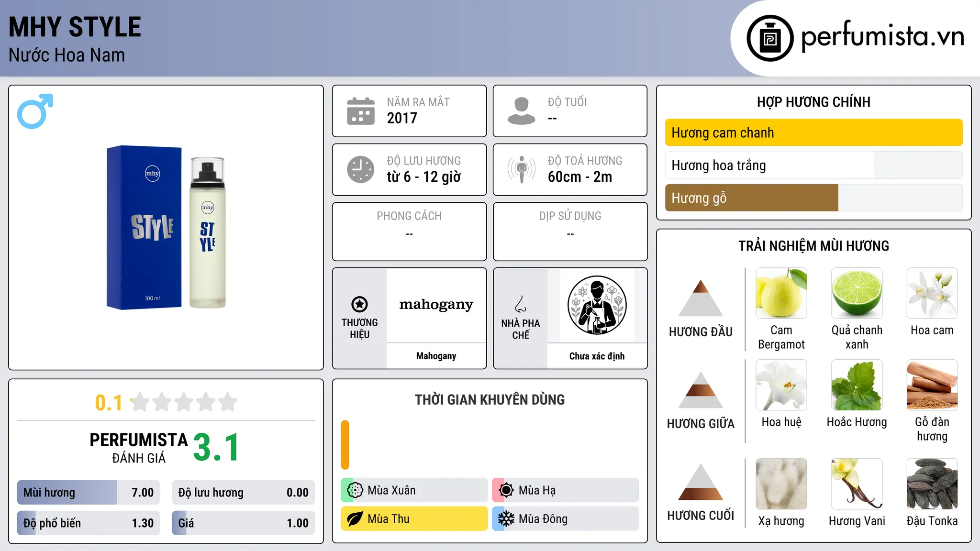Click the gray rating stars row
Image resolution: width=980 pixels, height=551 pixels.
[184, 402]
